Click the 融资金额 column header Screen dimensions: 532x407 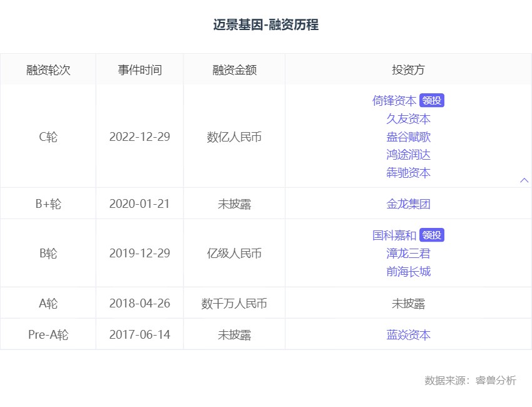(x=234, y=70)
